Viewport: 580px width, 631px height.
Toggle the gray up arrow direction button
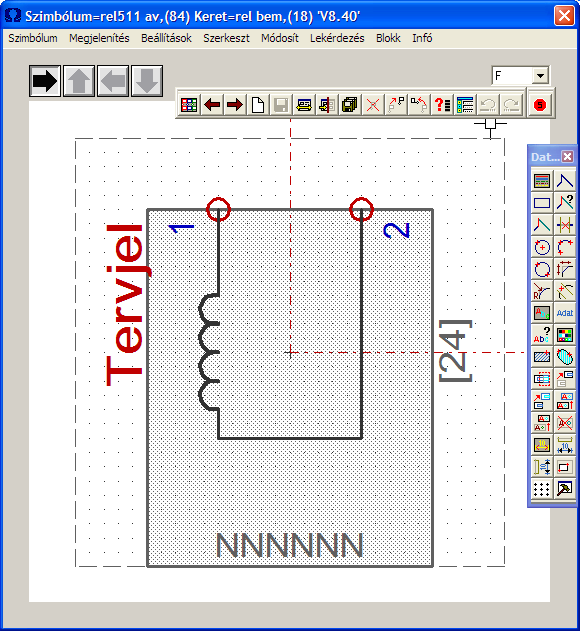(79, 81)
